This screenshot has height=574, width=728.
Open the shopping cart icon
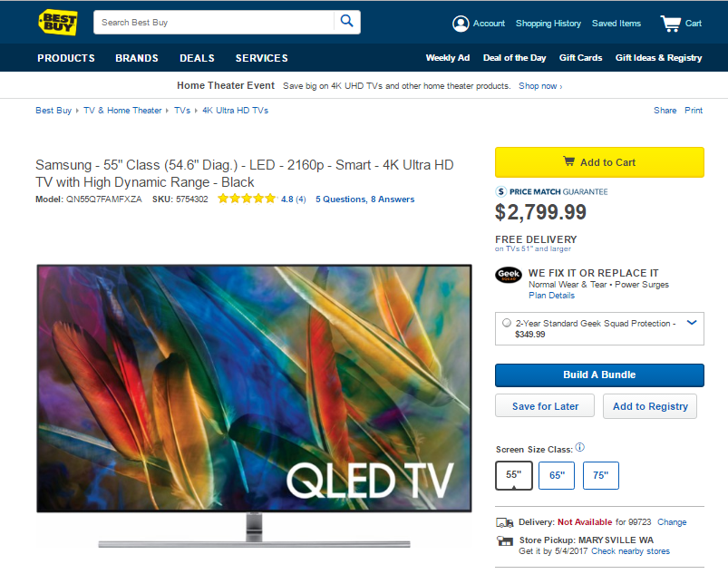(670, 24)
